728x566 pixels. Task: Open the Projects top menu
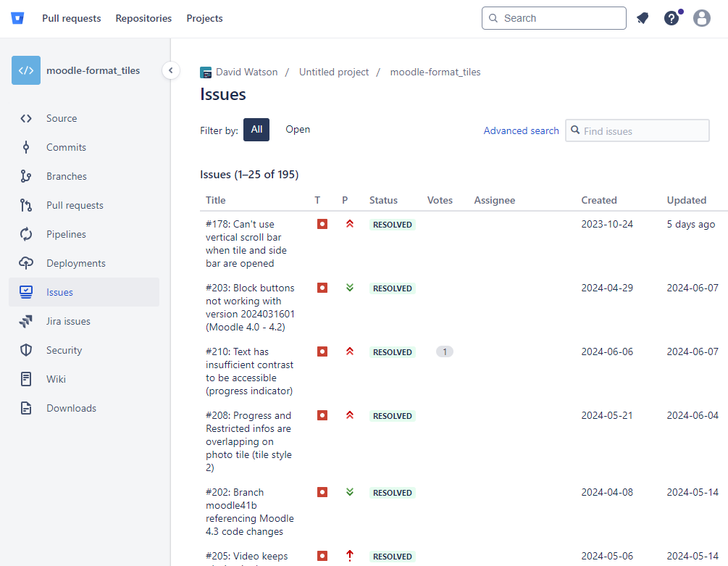pos(205,18)
